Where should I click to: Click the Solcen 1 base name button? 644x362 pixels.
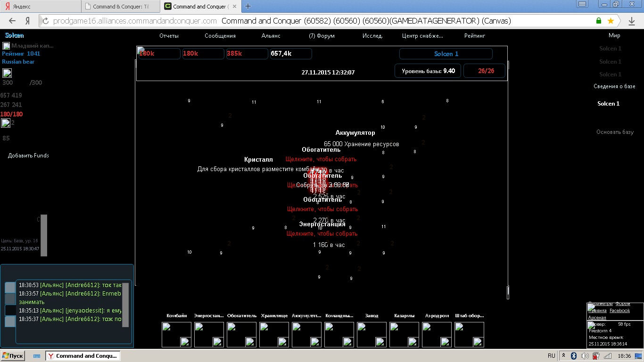click(x=446, y=54)
